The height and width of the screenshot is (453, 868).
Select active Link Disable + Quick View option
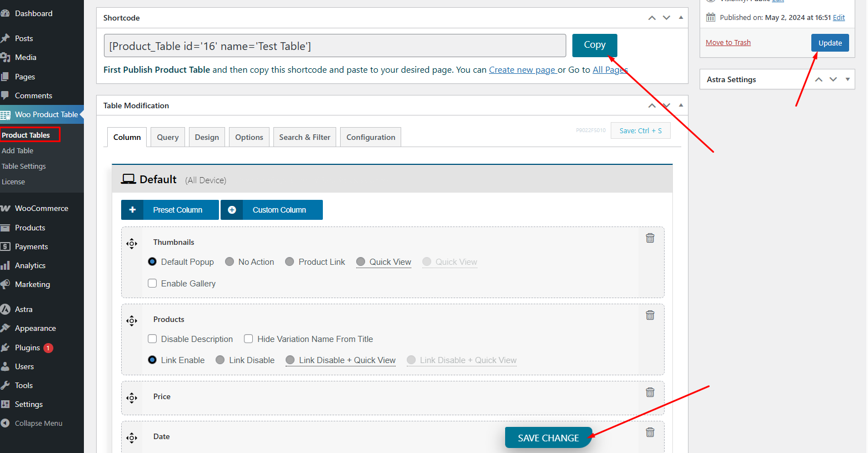[290, 360]
